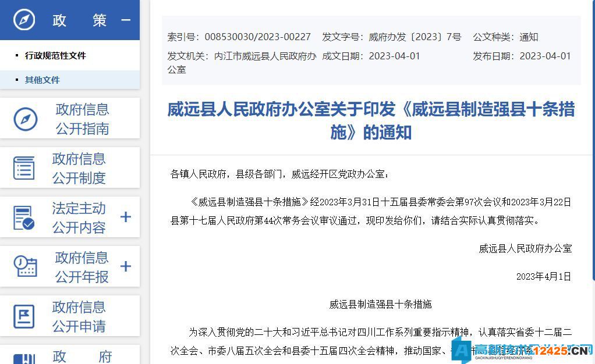Select 其他文件 submenu item
This screenshot has height=364, width=595.
click(42, 80)
